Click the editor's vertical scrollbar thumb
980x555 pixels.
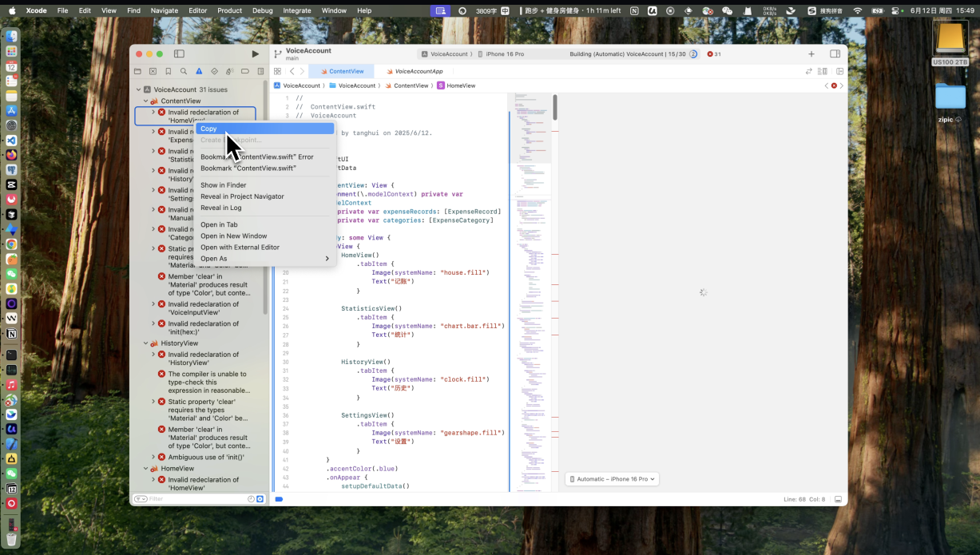[x=555, y=108]
